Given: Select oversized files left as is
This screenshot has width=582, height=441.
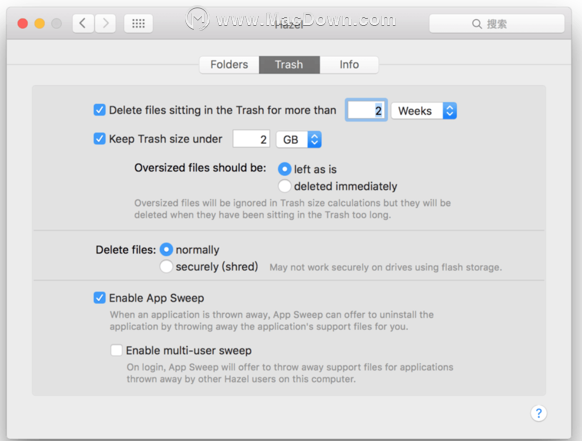Looking at the screenshot, I should click(x=284, y=169).
